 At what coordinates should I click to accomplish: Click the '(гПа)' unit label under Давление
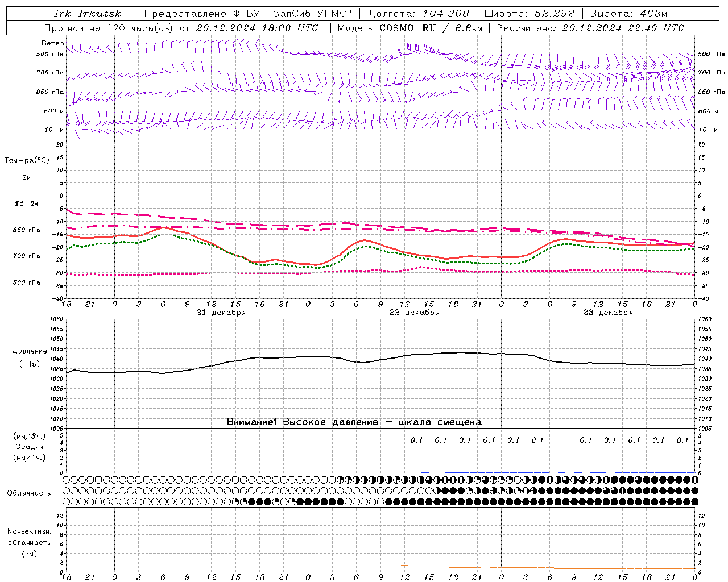tap(30, 364)
